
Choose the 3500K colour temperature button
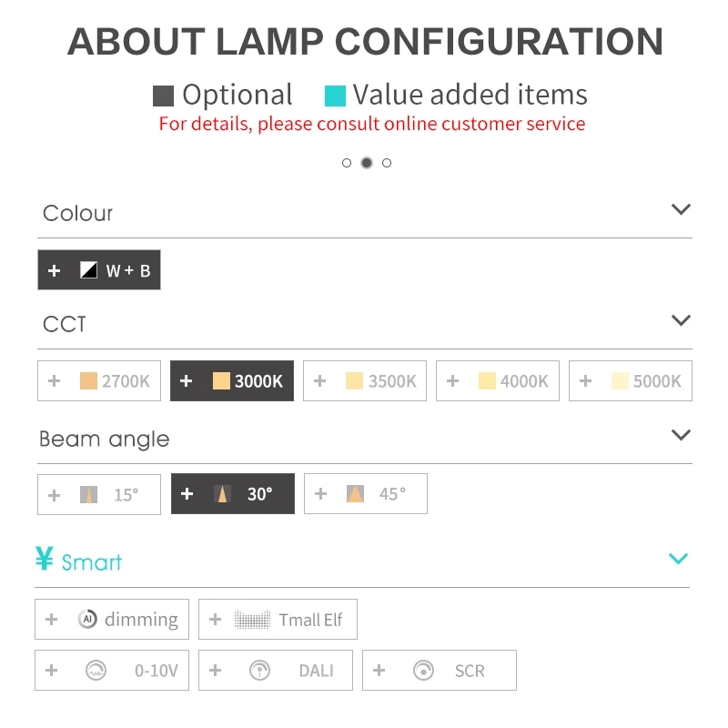(365, 380)
